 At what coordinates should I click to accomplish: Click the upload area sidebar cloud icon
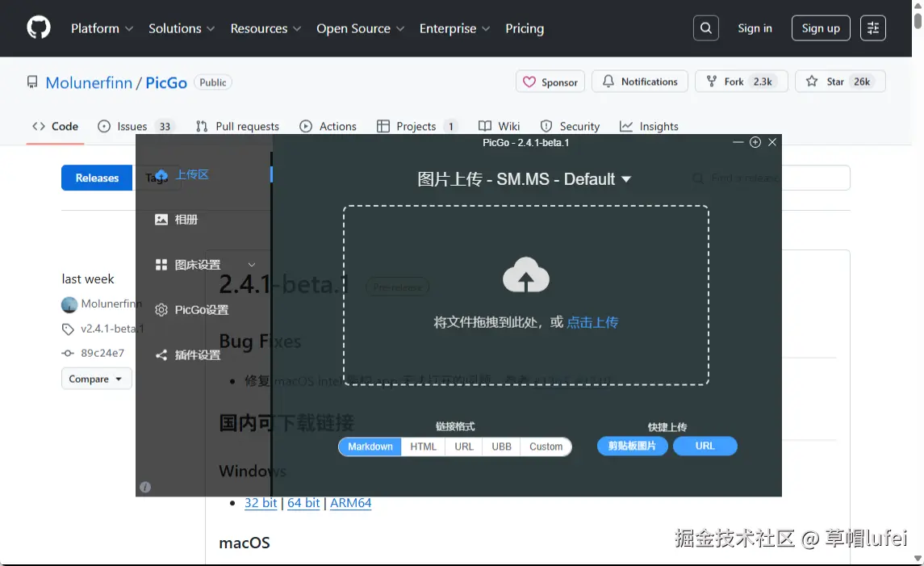[161, 175]
